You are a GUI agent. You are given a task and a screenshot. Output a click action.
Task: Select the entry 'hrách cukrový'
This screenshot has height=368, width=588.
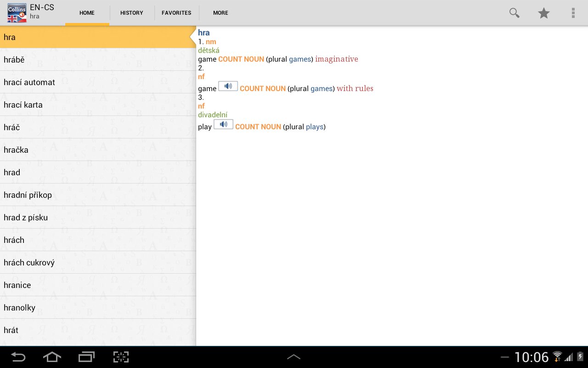98,263
